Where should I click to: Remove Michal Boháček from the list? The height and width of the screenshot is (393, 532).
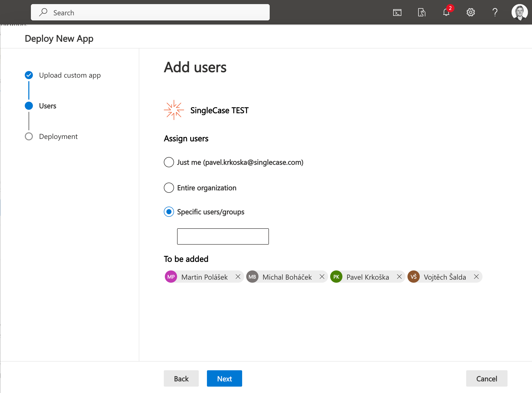tap(322, 277)
